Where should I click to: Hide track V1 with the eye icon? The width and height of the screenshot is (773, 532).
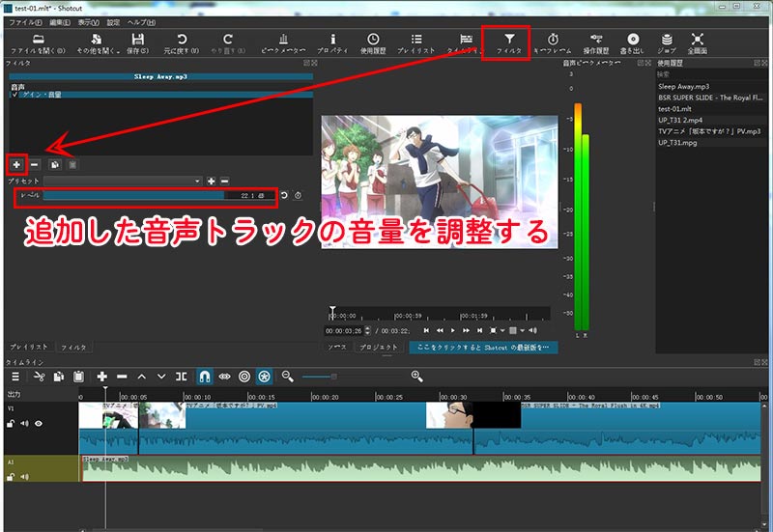point(39,423)
